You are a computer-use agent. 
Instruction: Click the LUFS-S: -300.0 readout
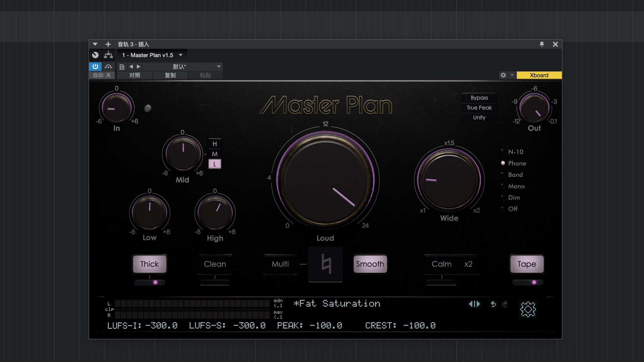coord(227,325)
